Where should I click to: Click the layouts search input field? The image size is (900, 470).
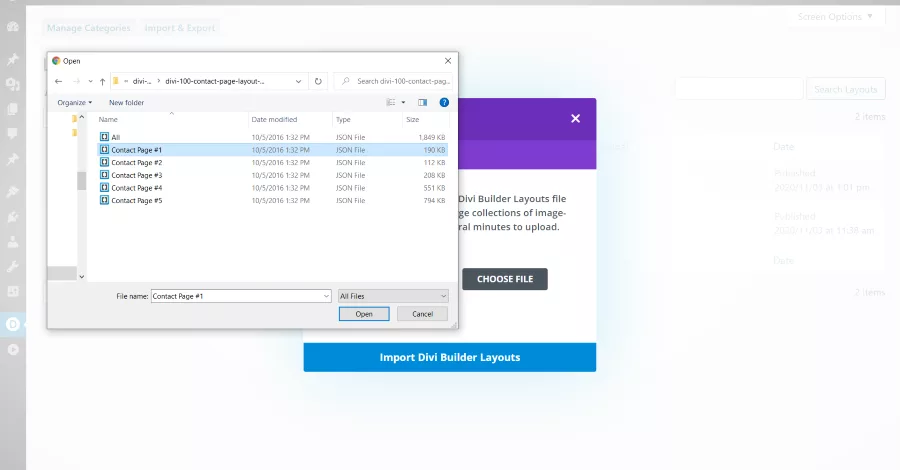[739, 90]
